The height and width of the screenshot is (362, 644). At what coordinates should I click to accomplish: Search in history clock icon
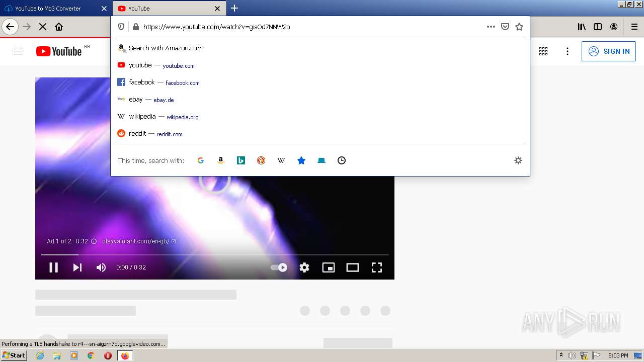point(342,160)
